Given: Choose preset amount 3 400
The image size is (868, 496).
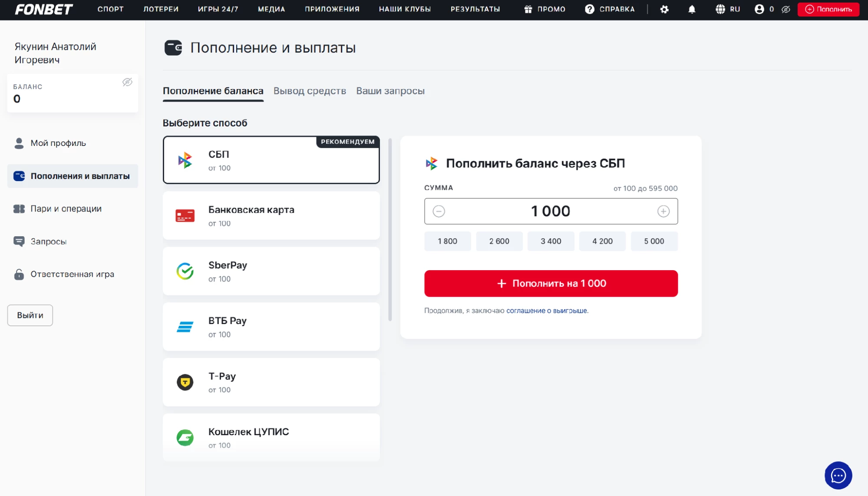Looking at the screenshot, I should [551, 241].
